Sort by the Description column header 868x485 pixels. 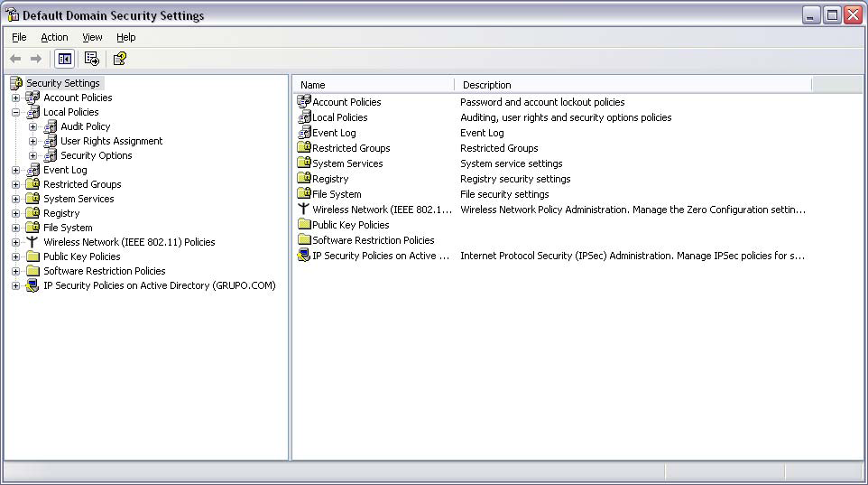[x=633, y=85]
